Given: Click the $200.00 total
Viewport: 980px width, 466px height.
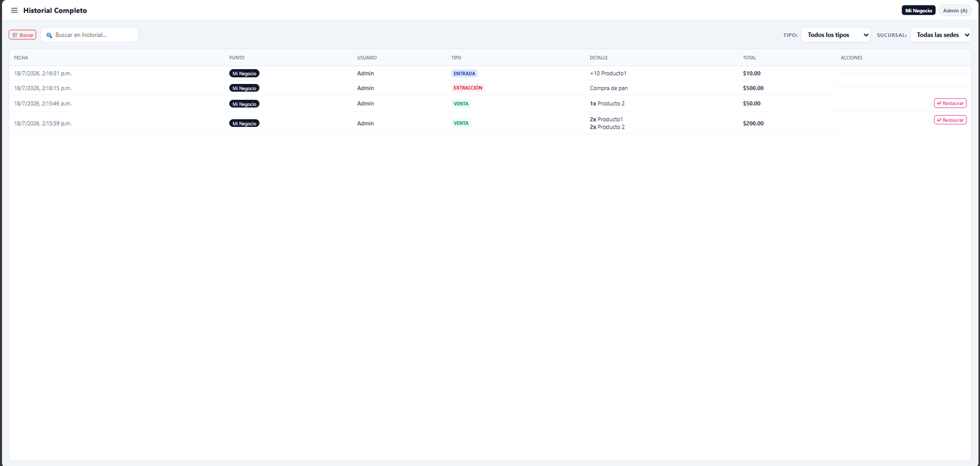Looking at the screenshot, I should click(x=753, y=123).
